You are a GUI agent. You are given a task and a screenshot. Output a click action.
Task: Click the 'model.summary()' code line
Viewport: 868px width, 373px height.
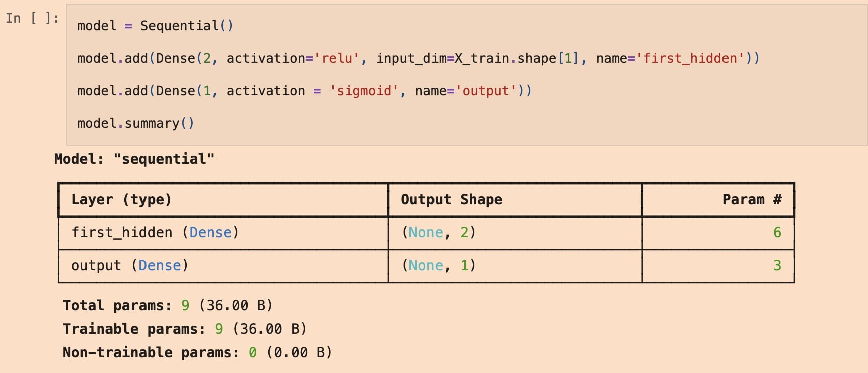tap(135, 123)
